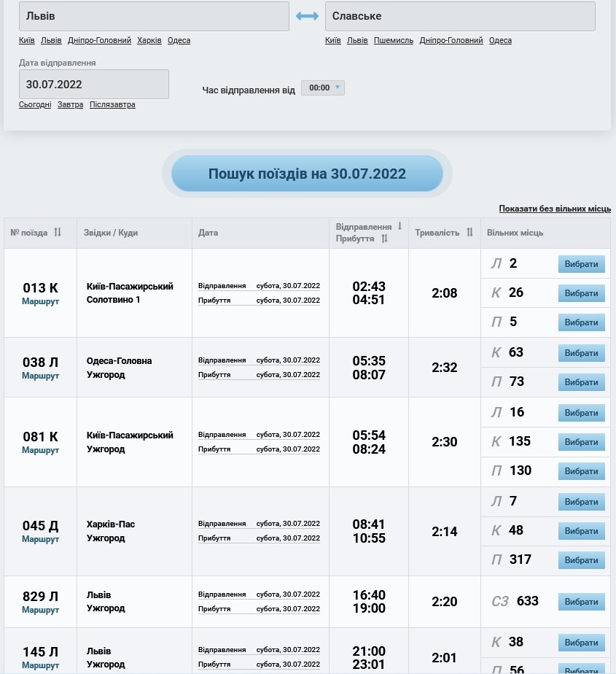Choose Харків as origin quick link
This screenshot has height=674, width=616.
149,41
